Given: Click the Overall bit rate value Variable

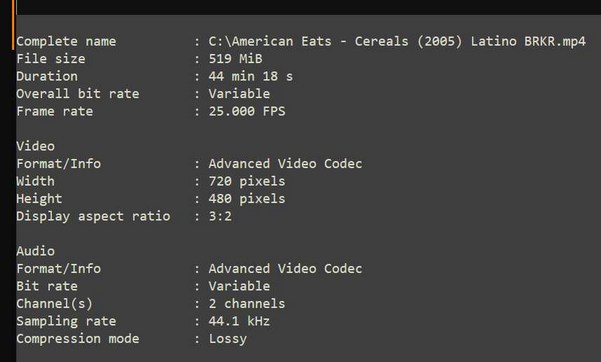Looking at the screenshot, I should tap(239, 94).
